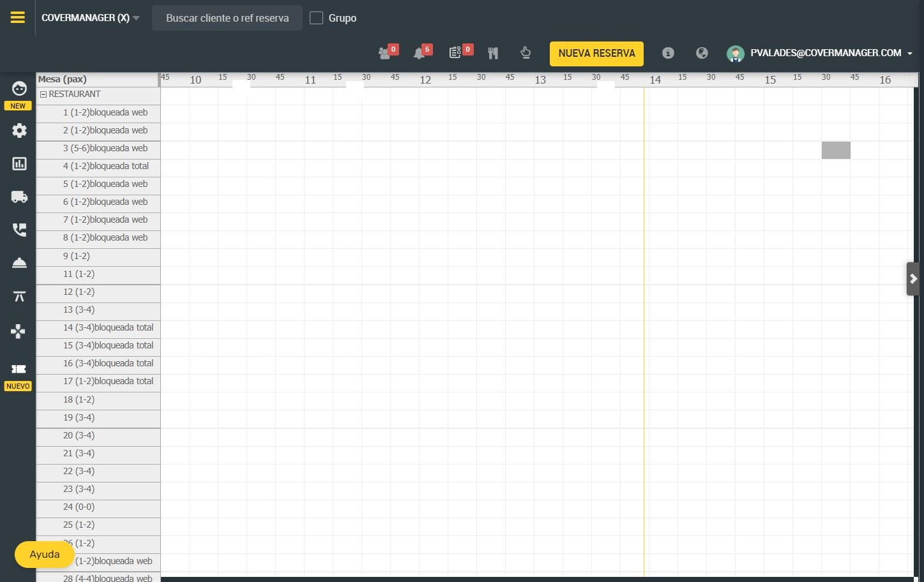Open the info icon in header
The image size is (924, 582).
[x=668, y=53]
